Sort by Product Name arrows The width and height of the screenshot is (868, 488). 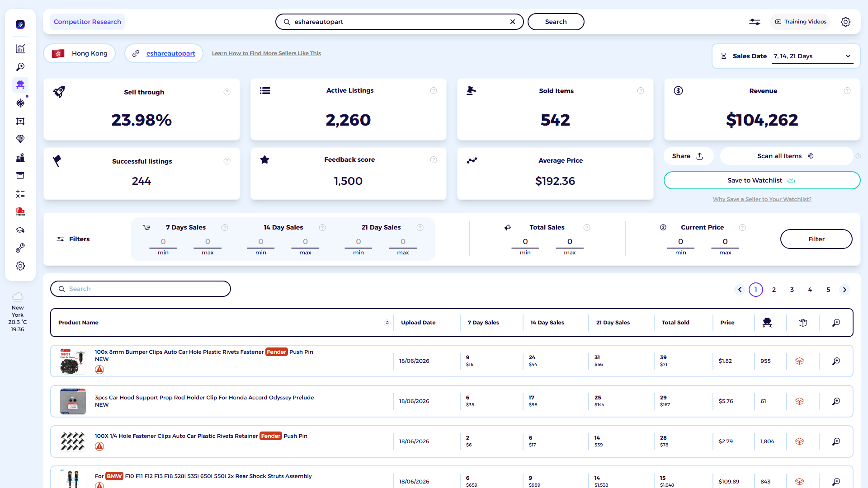click(x=387, y=323)
